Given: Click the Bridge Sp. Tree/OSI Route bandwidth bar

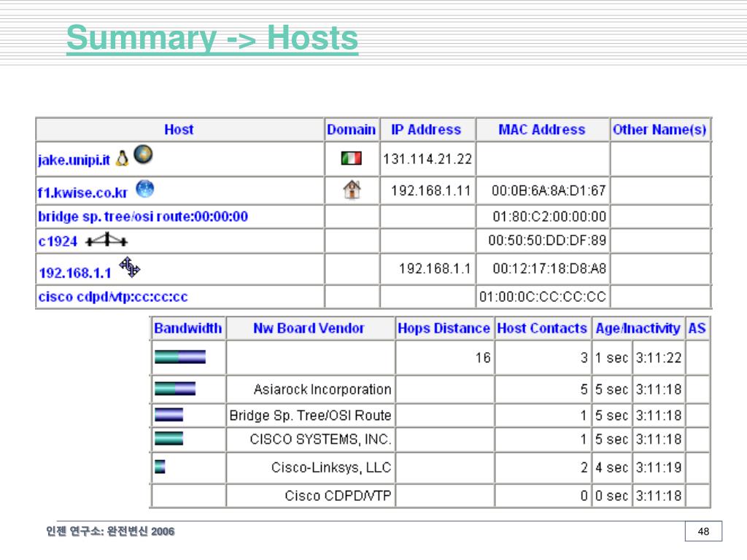Looking at the screenshot, I should [169, 414].
